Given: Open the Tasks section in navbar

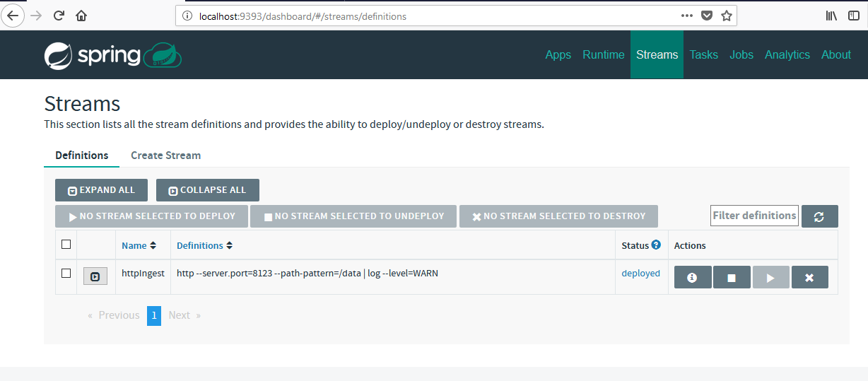Looking at the screenshot, I should tap(703, 55).
